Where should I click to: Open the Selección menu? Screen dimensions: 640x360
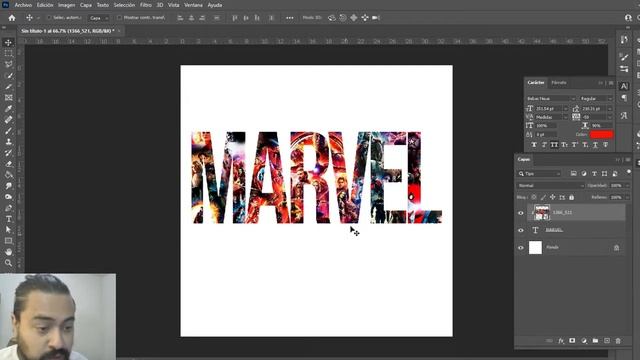(124, 5)
